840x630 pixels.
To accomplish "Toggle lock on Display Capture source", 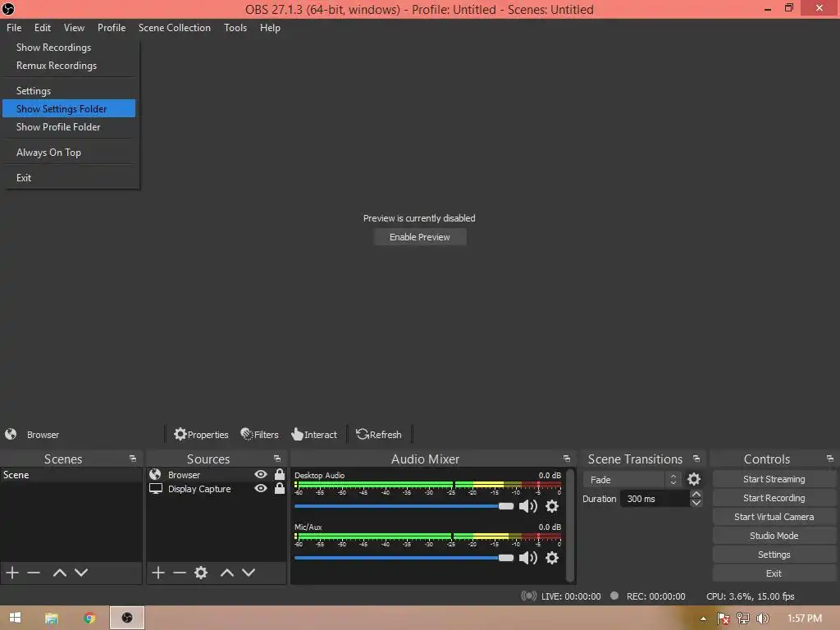I will [280, 488].
